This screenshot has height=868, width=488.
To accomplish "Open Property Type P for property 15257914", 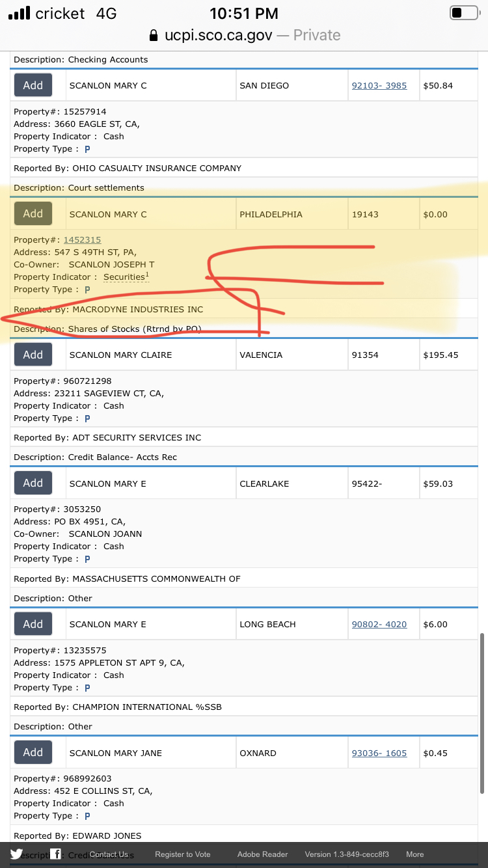I will tap(87, 149).
